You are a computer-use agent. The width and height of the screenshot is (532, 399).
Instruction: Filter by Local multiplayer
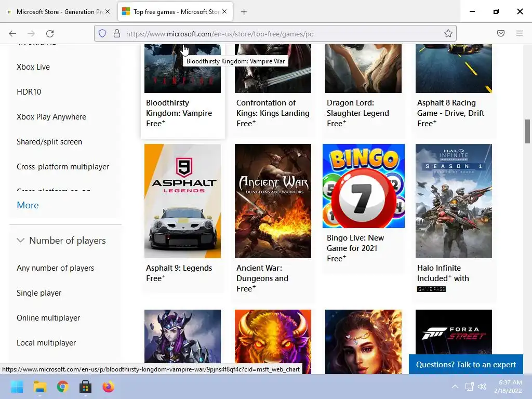(46, 343)
